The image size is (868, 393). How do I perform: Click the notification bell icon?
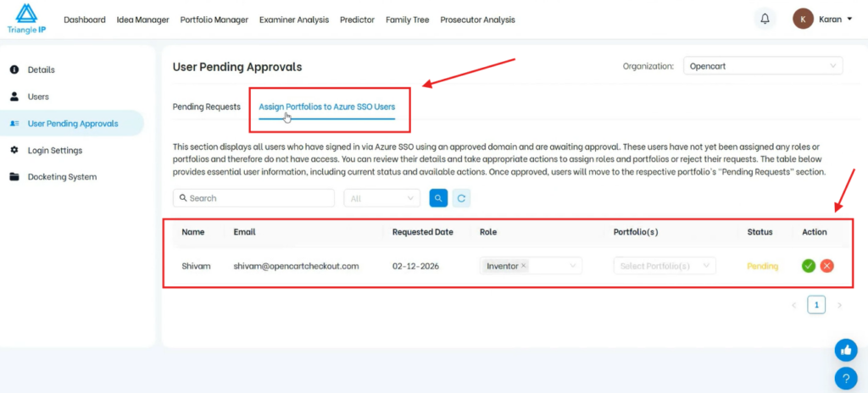pyautogui.click(x=765, y=19)
